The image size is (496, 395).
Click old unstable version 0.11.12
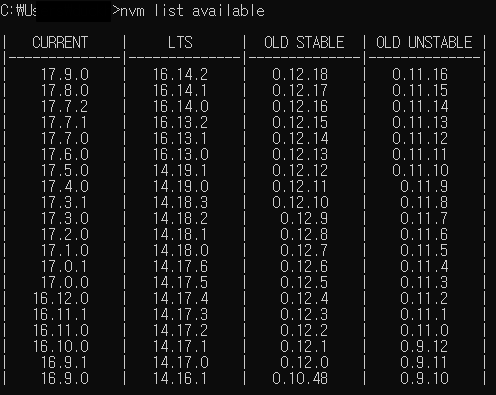[420, 138]
